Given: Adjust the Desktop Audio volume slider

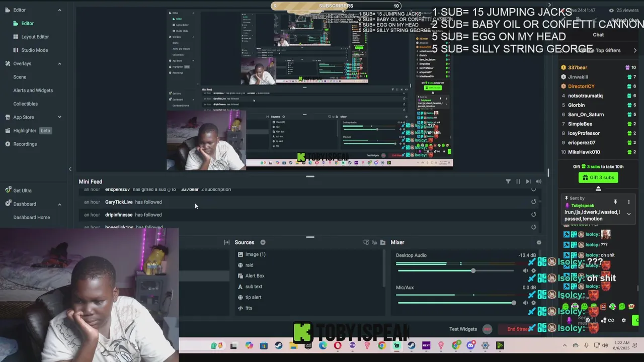Looking at the screenshot, I should pos(457,271).
